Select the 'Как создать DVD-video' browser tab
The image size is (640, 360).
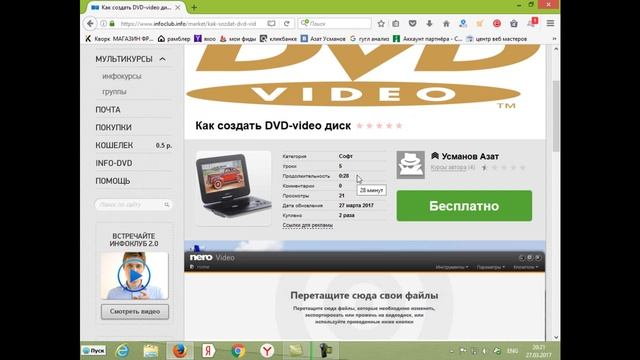[x=136, y=7]
